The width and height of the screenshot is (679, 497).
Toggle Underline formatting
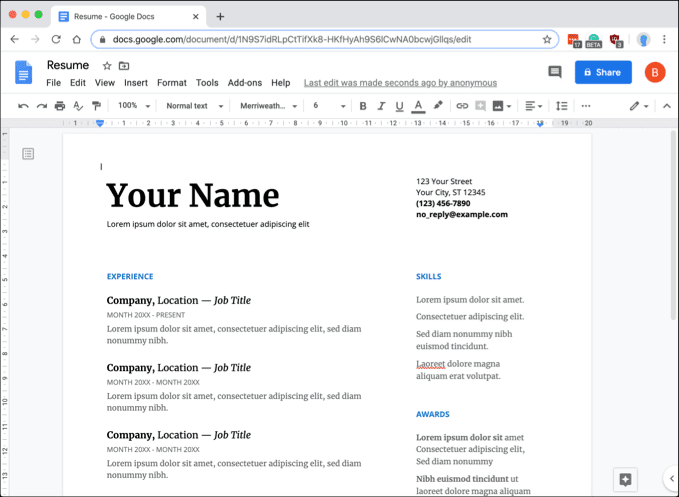click(399, 106)
